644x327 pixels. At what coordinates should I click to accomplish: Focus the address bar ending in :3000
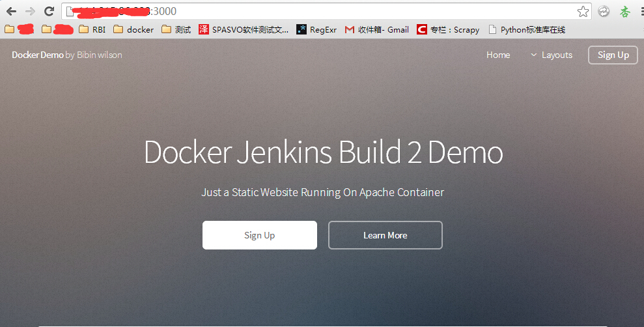[326, 12]
